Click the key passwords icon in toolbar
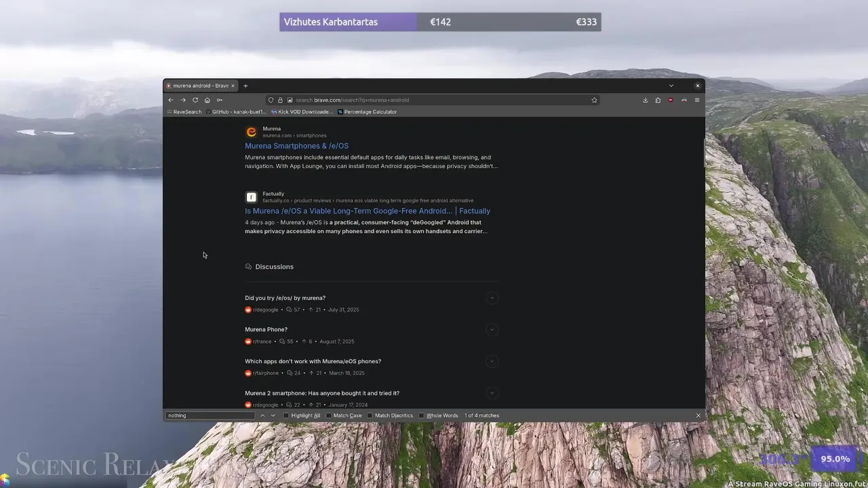 tap(219, 100)
